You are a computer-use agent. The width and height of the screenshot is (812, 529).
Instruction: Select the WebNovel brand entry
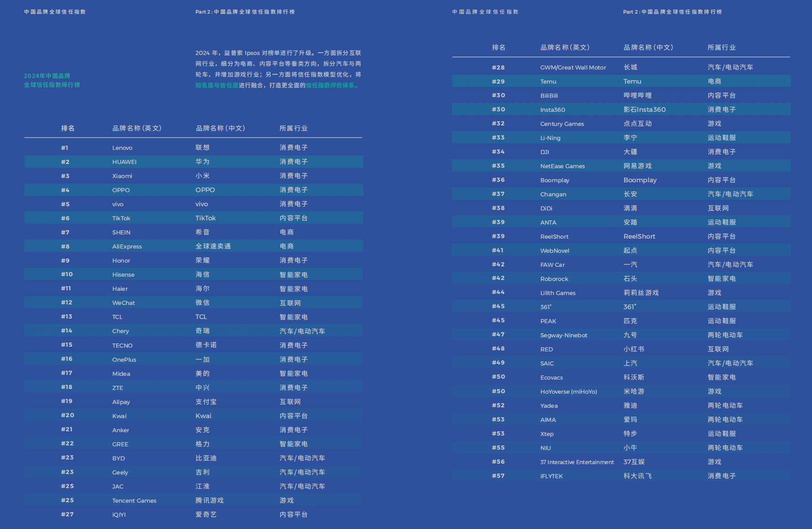[555, 251]
